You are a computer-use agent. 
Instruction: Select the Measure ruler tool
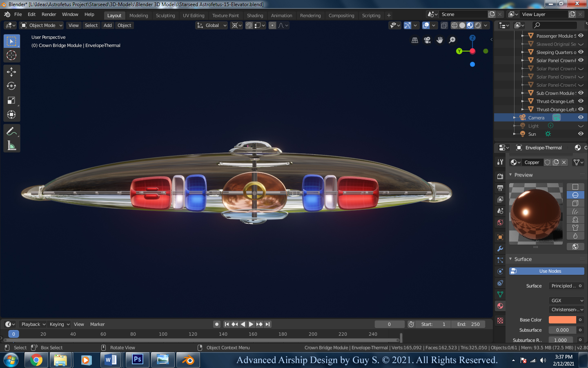click(x=11, y=146)
